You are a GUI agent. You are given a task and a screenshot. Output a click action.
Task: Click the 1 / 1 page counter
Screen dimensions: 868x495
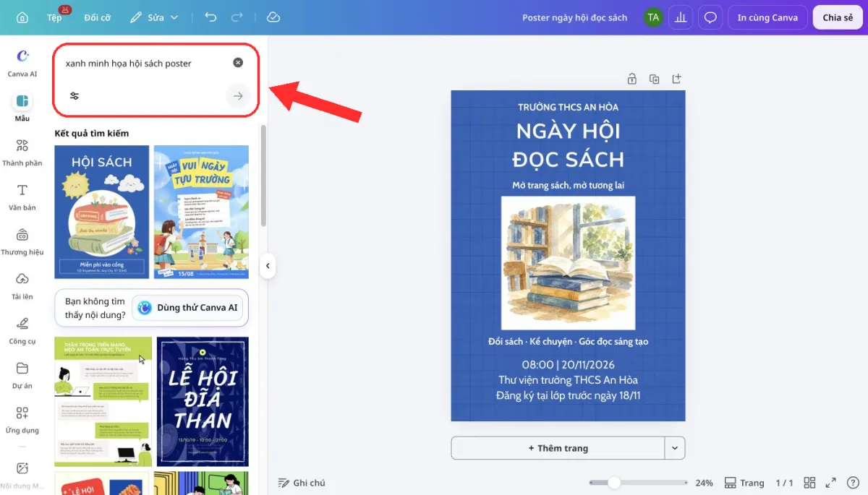tap(784, 483)
